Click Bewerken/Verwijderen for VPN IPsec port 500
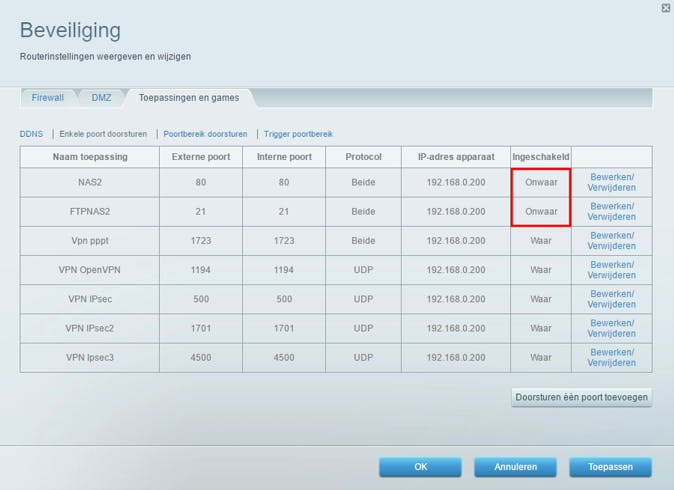 pyautogui.click(x=612, y=299)
